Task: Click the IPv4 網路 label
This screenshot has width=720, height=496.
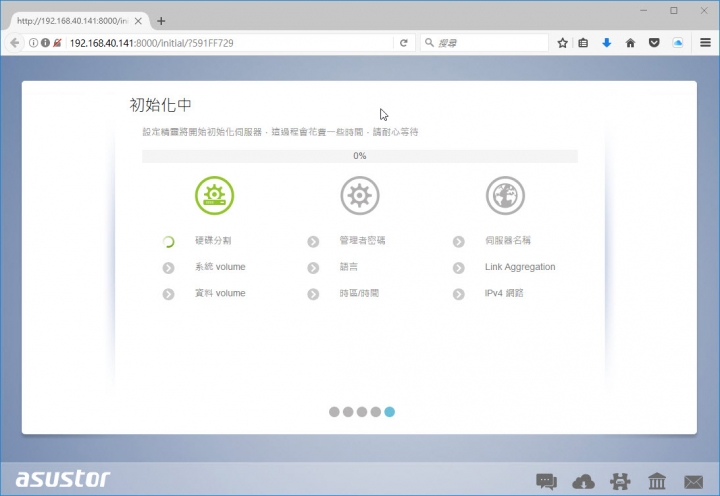Action: 504,293
